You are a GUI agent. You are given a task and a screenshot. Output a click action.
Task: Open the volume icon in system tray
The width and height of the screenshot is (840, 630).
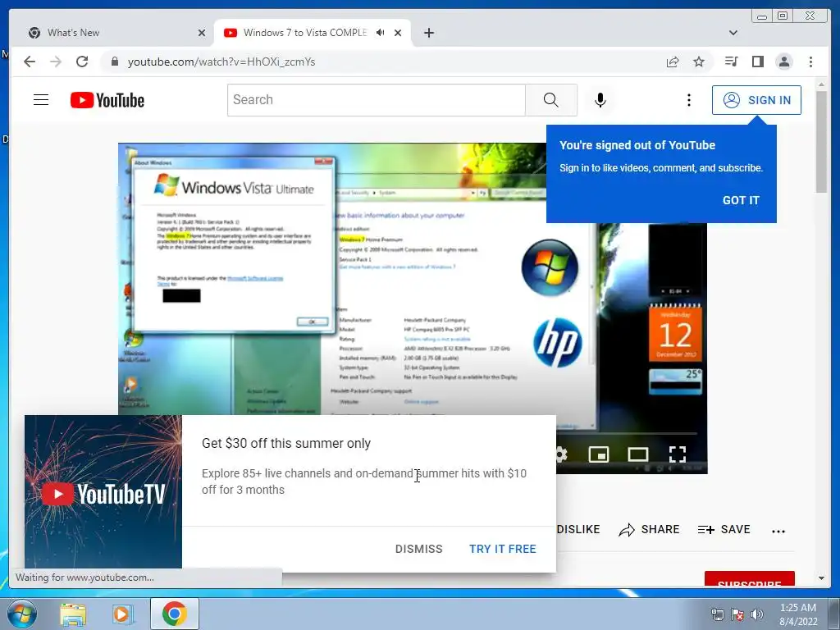757,614
